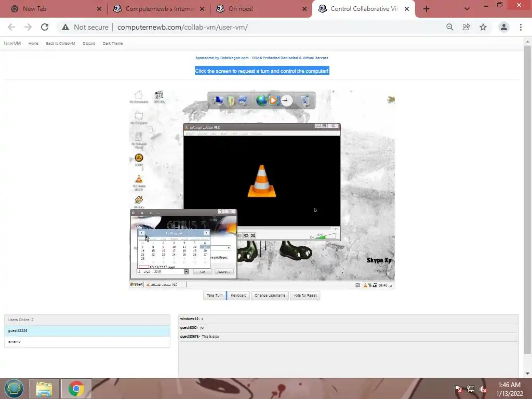The image size is (532, 399).
Task: Open the recycle bin icon in VM dock
Action: (x=305, y=101)
